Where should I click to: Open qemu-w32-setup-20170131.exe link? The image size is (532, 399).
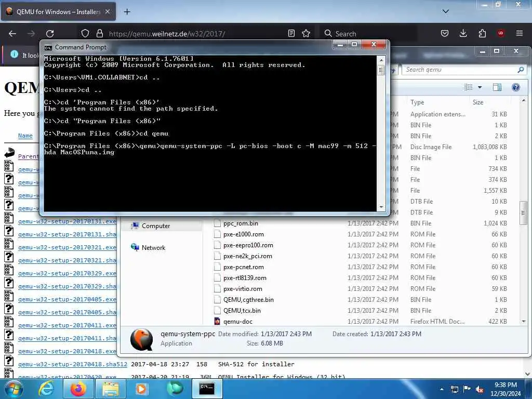(67, 221)
